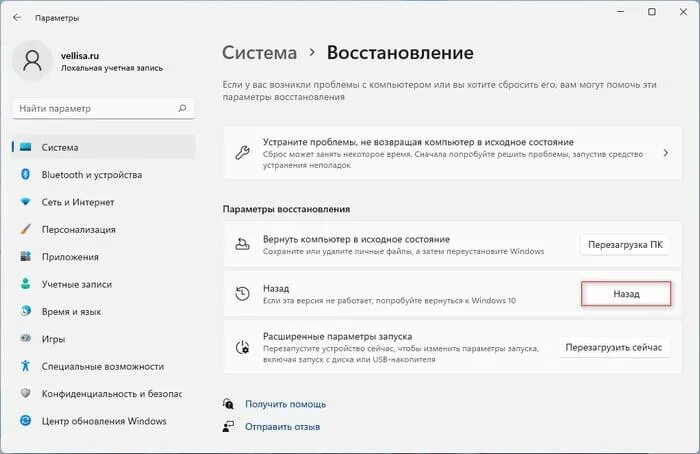The height and width of the screenshot is (454, 700).
Task: Click the Система monitor icon in sidebar
Action: click(x=25, y=147)
